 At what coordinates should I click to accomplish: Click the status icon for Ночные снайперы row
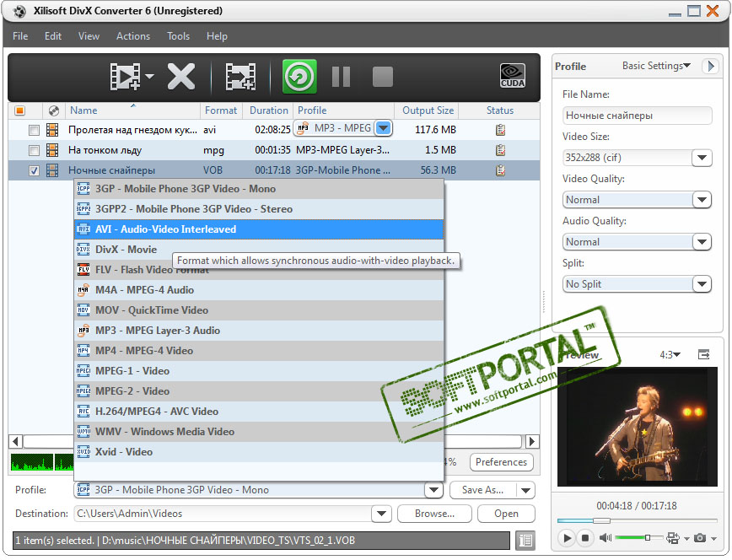coord(500,170)
